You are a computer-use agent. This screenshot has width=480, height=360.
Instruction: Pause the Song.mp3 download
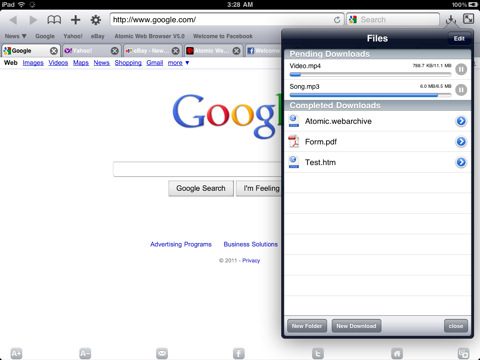[461, 90]
